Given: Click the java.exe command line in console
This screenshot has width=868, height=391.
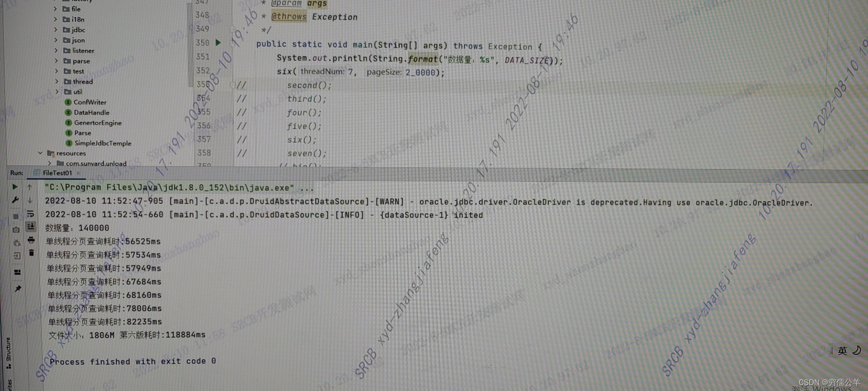Looking at the screenshot, I should [179, 187].
